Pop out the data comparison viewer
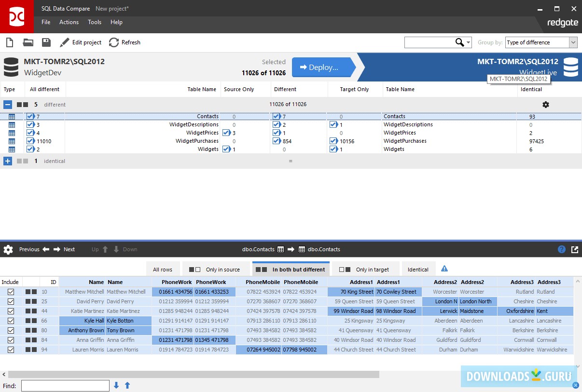This screenshot has height=392, width=582. [x=574, y=249]
